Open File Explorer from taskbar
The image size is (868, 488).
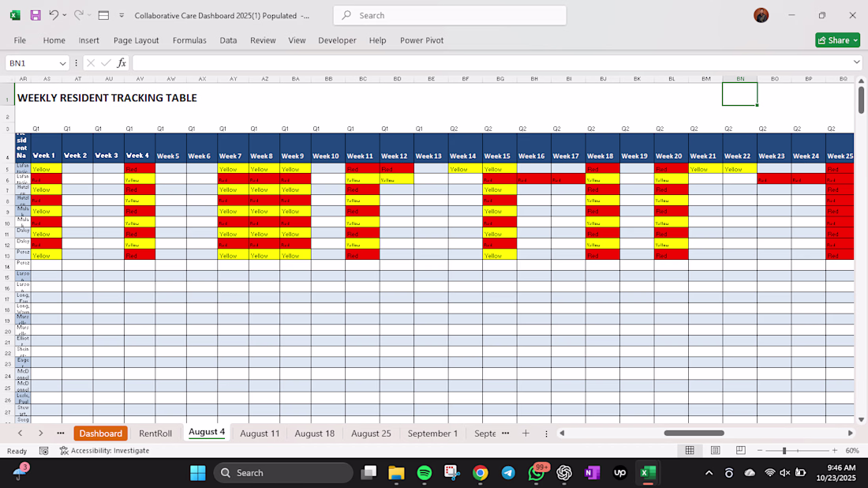(396, 473)
